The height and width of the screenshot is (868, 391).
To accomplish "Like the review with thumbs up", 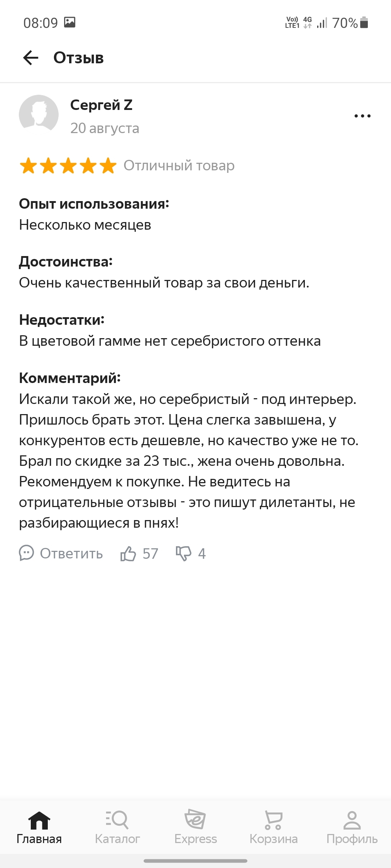I will [128, 554].
